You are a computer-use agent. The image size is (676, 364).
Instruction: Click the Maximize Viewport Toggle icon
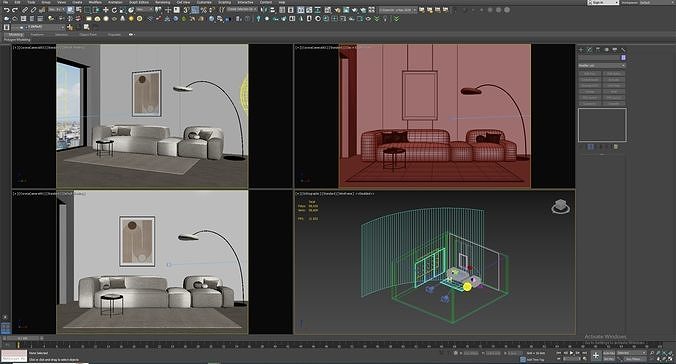point(670,359)
